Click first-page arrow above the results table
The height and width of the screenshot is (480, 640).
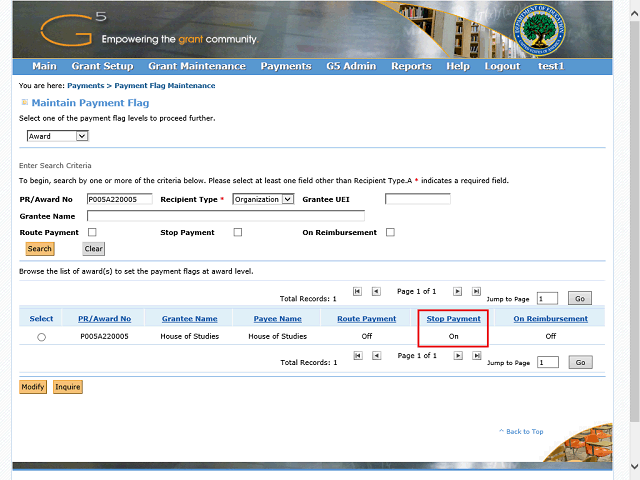(357, 291)
